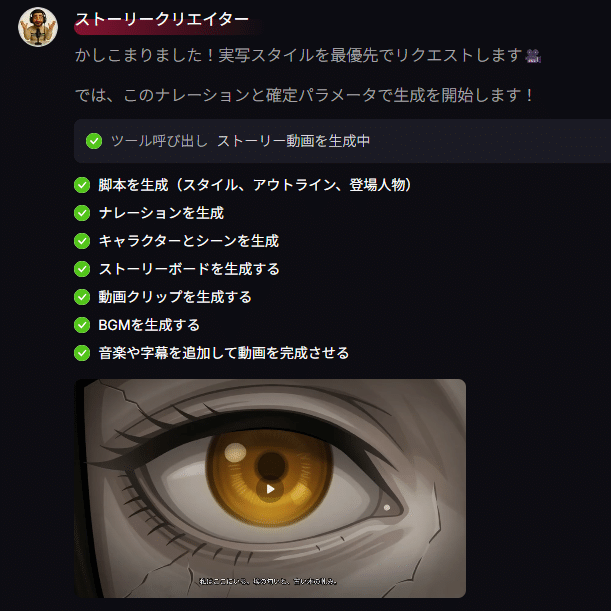
Task: Click the checkmark for 音楽や字幕を追加 step
Action: point(82,353)
